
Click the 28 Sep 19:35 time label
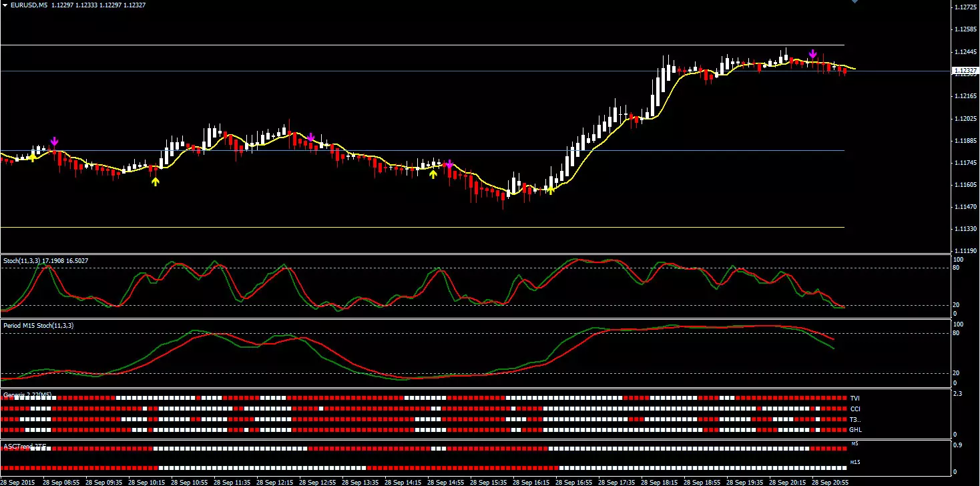[745, 481]
